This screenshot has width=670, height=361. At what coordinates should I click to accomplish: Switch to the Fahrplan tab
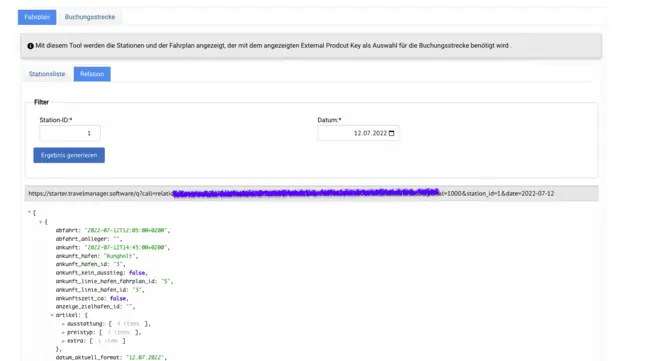click(x=37, y=17)
